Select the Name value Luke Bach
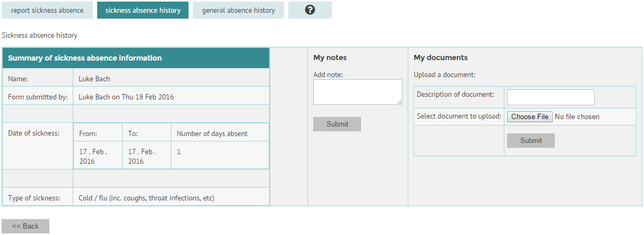 tap(94, 79)
